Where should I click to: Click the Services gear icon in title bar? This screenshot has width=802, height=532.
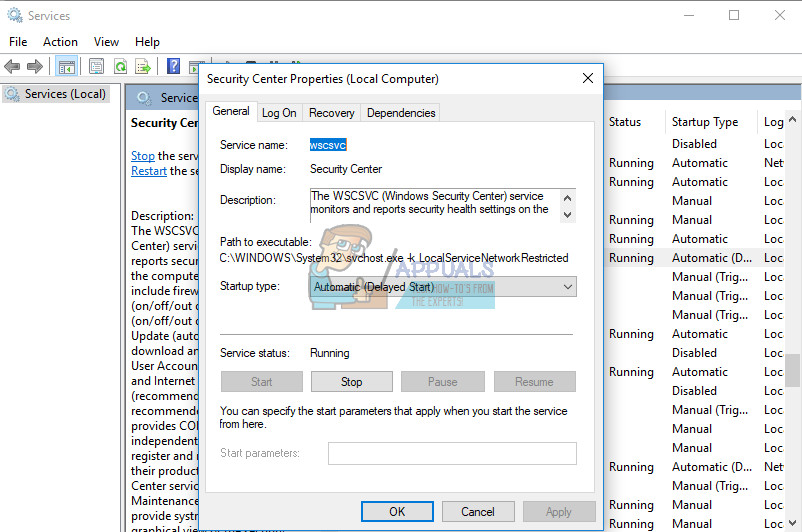click(15, 15)
